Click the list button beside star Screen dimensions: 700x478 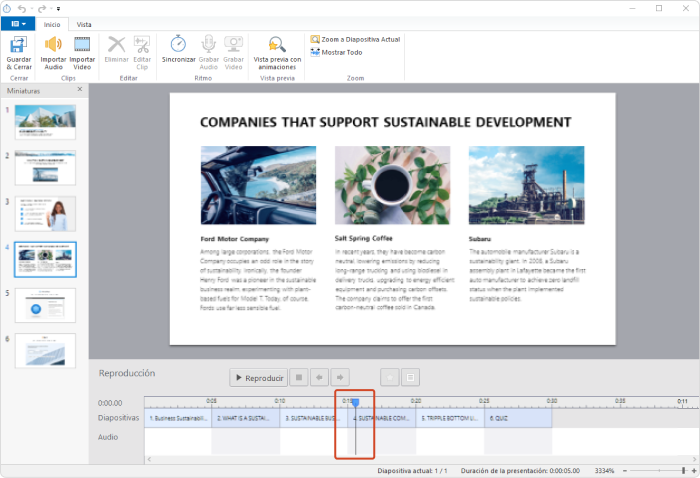coord(410,378)
